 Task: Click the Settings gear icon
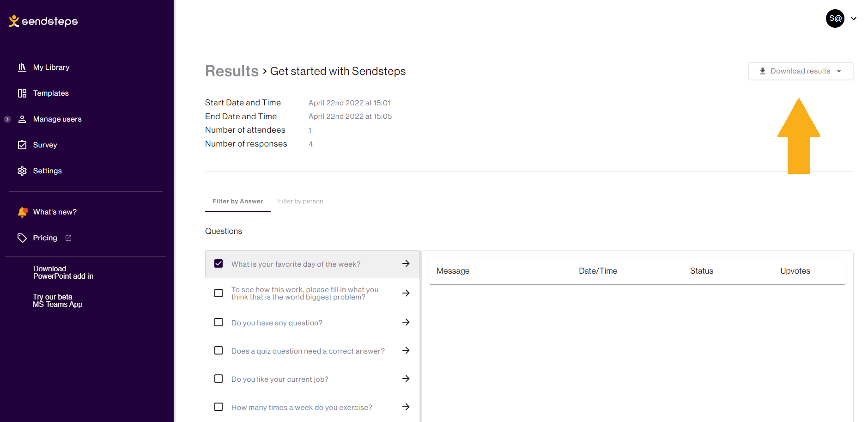tap(22, 171)
